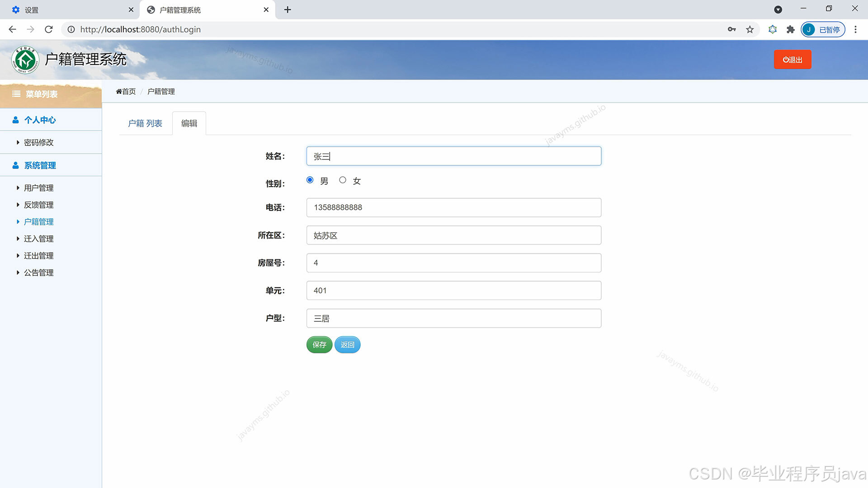Open 户籍管理 sidebar item
Image resolution: width=868 pixels, height=488 pixels.
point(39,222)
